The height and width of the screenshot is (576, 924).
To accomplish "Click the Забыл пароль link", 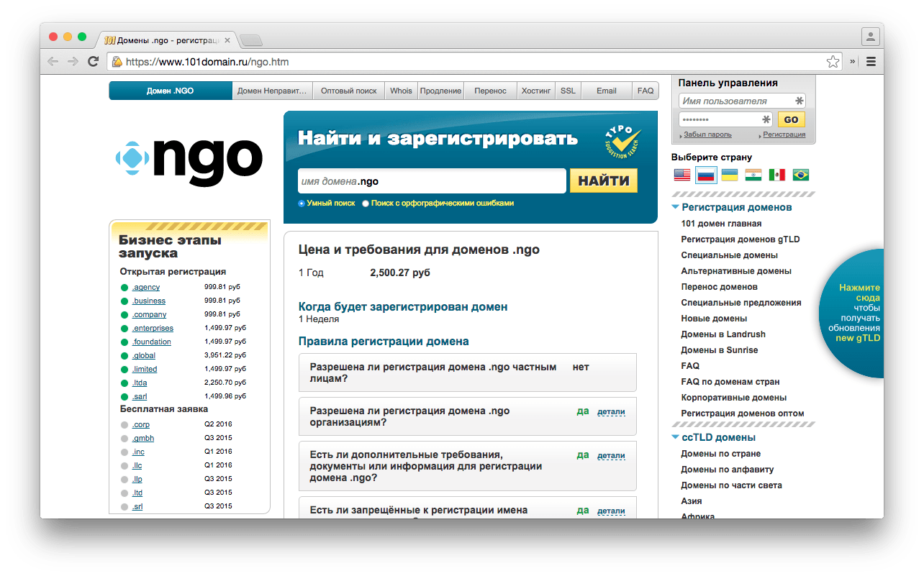I will click(x=707, y=134).
